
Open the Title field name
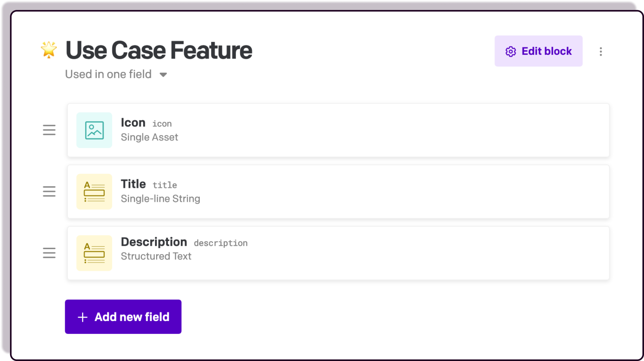133,184
